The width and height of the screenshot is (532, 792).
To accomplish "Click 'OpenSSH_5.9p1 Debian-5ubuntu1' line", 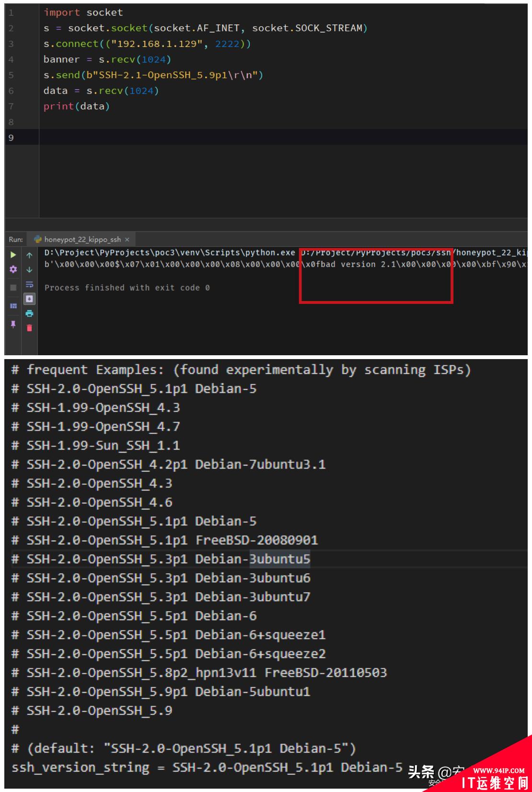I will tap(161, 692).
